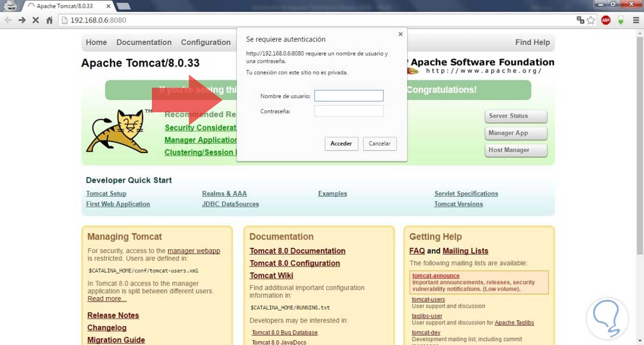Click the translate page icon in the address bar

click(580, 20)
